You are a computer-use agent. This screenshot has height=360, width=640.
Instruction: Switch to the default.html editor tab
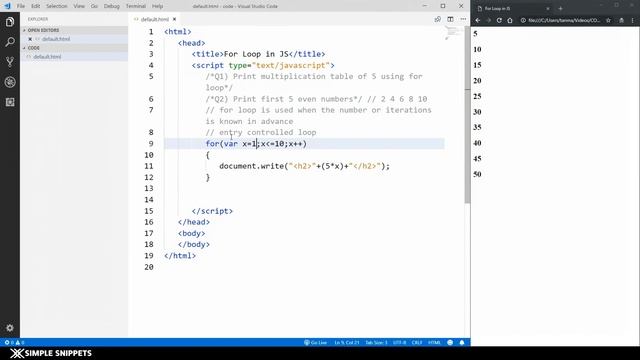click(155, 19)
